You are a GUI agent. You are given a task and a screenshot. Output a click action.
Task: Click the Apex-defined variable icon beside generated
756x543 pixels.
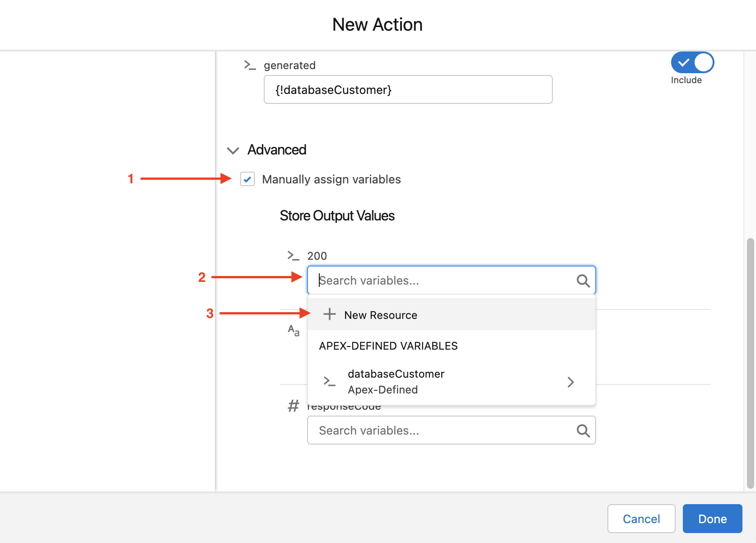point(250,65)
